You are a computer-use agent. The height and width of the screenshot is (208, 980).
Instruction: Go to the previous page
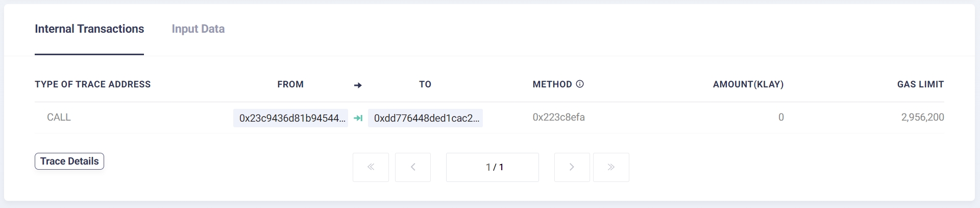pos(413,167)
